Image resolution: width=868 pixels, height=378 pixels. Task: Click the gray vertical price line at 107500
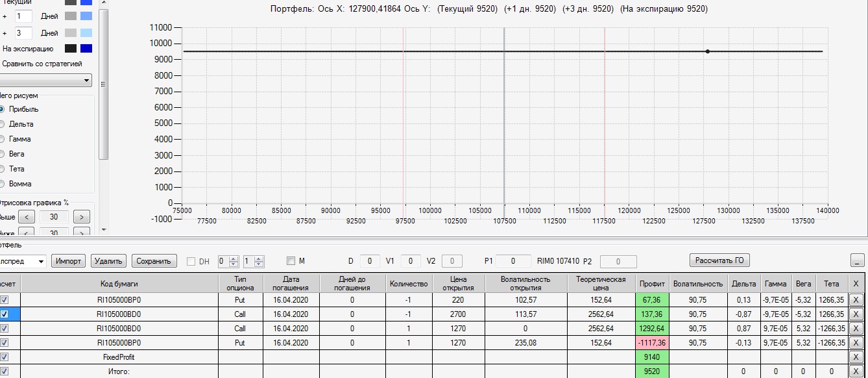click(x=504, y=117)
